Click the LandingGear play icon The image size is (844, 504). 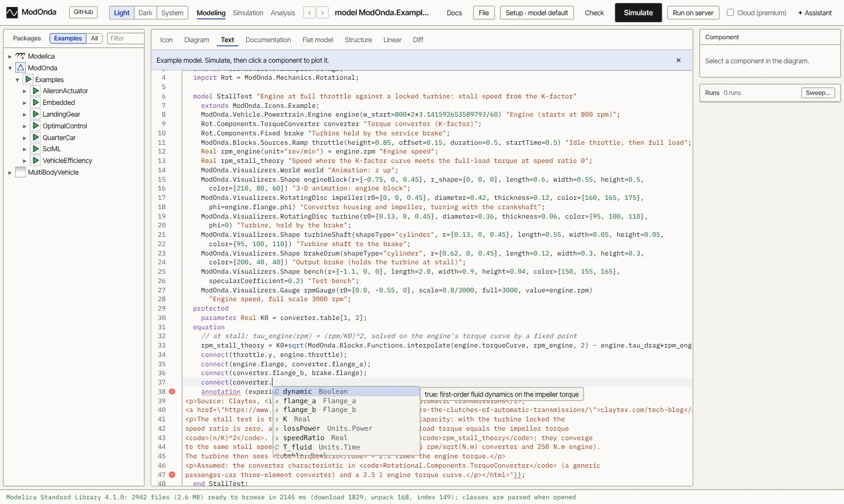[36, 114]
